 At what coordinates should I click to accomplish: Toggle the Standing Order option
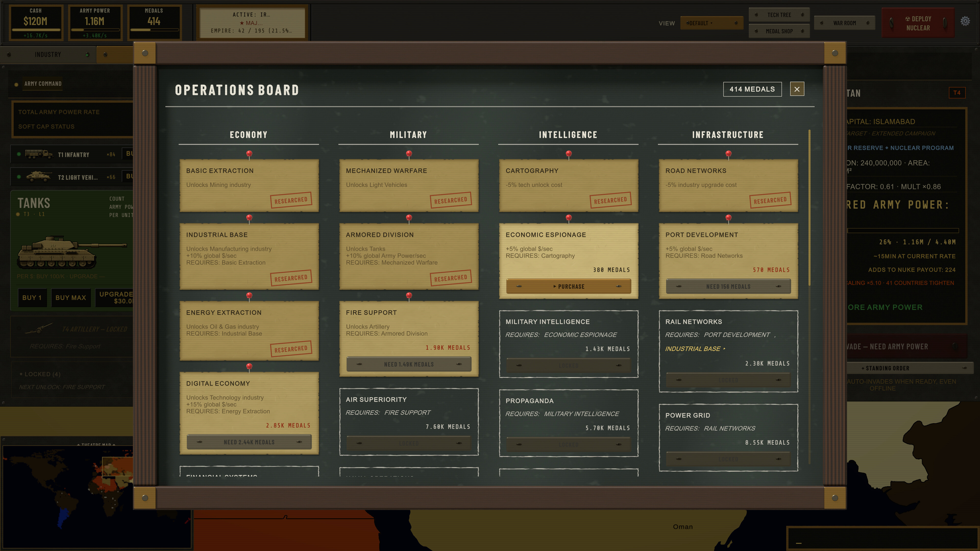pyautogui.click(x=910, y=368)
